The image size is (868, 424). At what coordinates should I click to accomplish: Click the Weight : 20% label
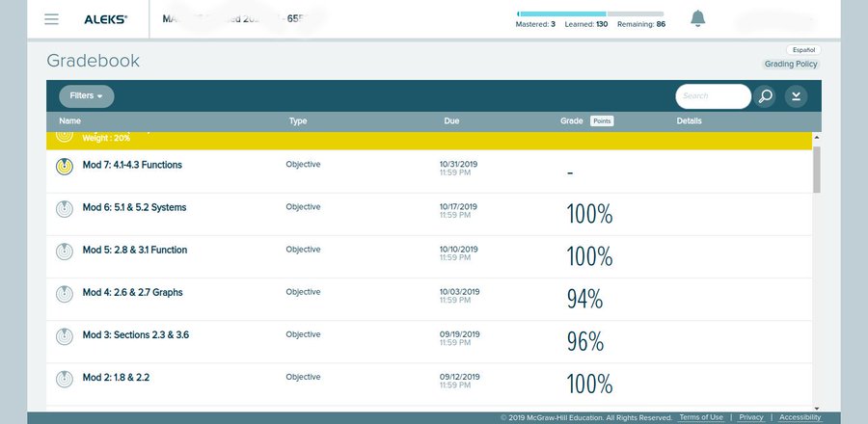106,138
